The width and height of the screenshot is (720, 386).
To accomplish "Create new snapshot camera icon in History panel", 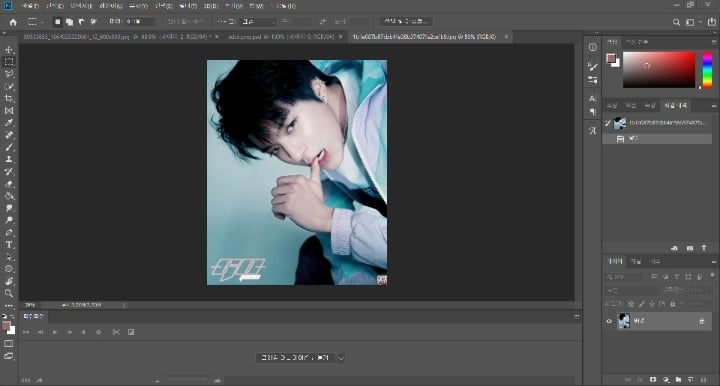I will 689,248.
